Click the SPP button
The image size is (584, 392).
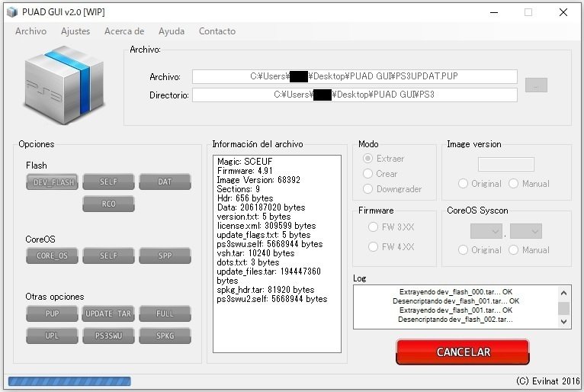165,255
